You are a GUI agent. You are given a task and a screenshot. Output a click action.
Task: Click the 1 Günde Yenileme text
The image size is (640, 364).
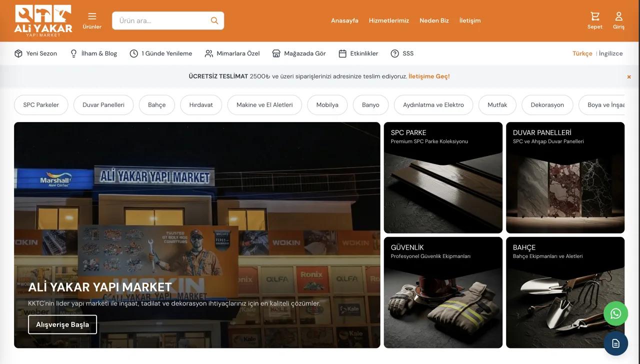point(167,53)
